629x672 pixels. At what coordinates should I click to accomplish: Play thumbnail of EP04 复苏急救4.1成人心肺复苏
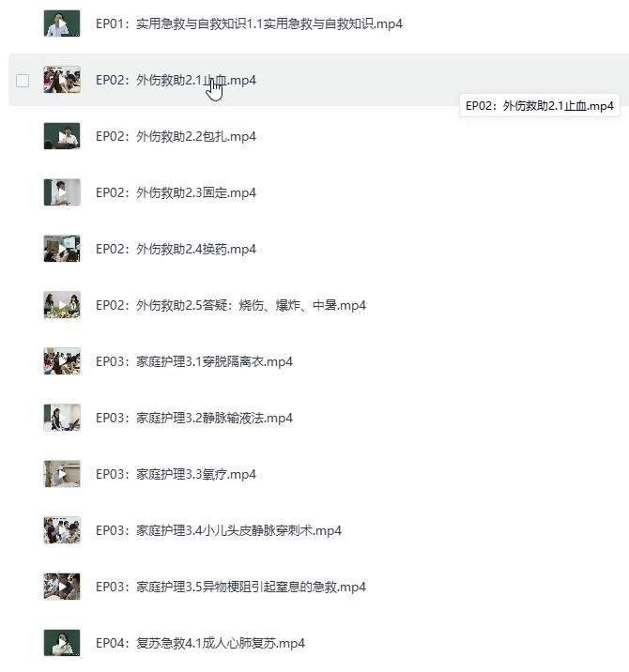(62, 642)
